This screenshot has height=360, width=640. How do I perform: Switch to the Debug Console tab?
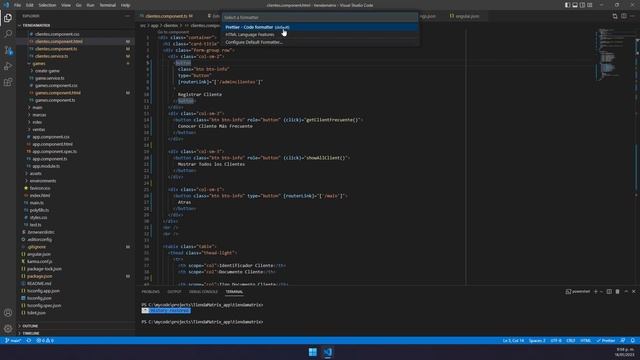pos(203,292)
